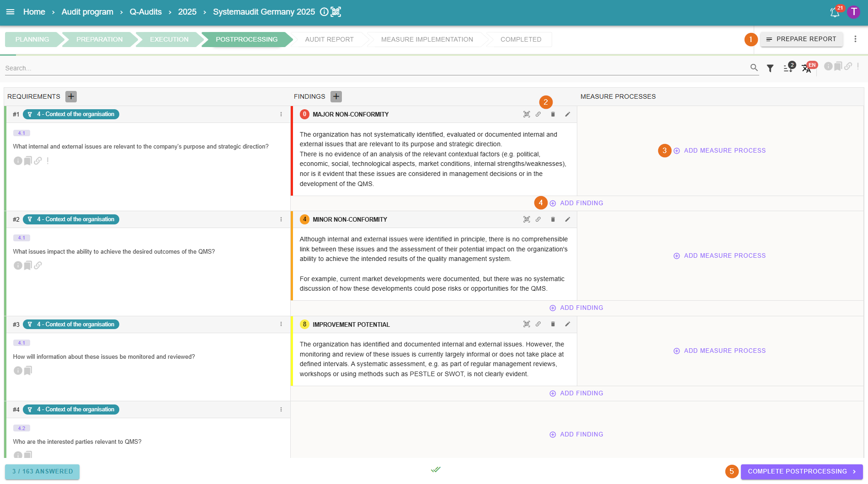Toggle the sort order icon in toolbar

[788, 68]
